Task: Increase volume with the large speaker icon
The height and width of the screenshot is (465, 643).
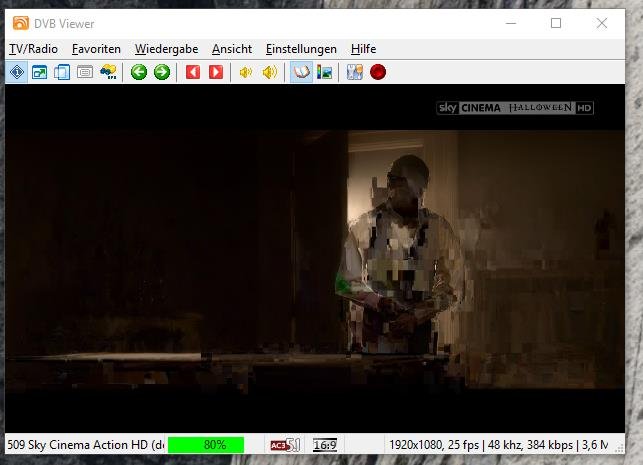Action: coord(269,72)
